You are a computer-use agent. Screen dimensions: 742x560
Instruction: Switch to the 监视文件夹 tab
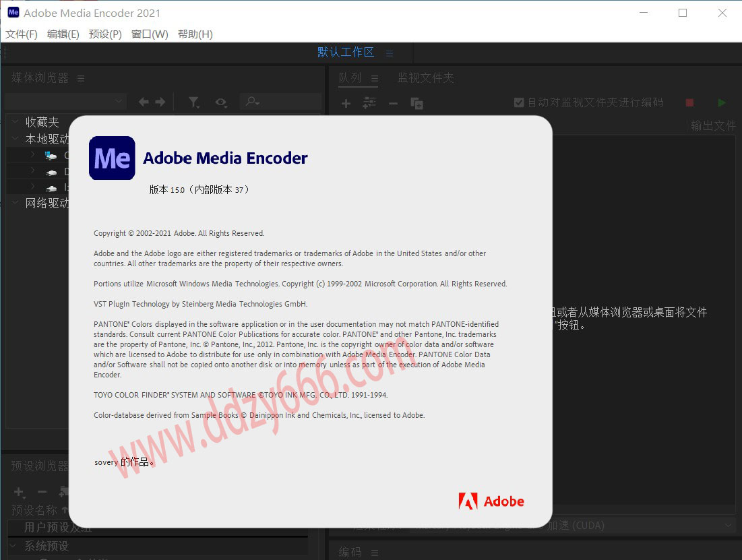click(x=425, y=77)
